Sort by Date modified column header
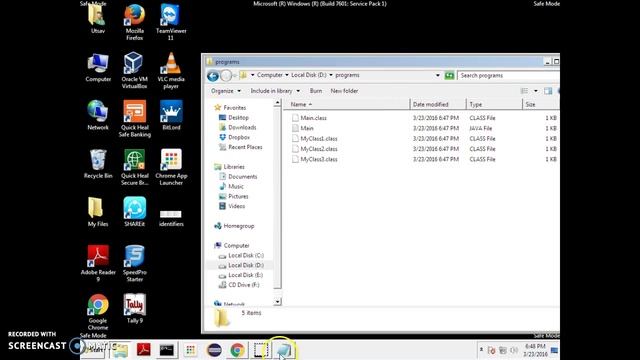 point(438,104)
